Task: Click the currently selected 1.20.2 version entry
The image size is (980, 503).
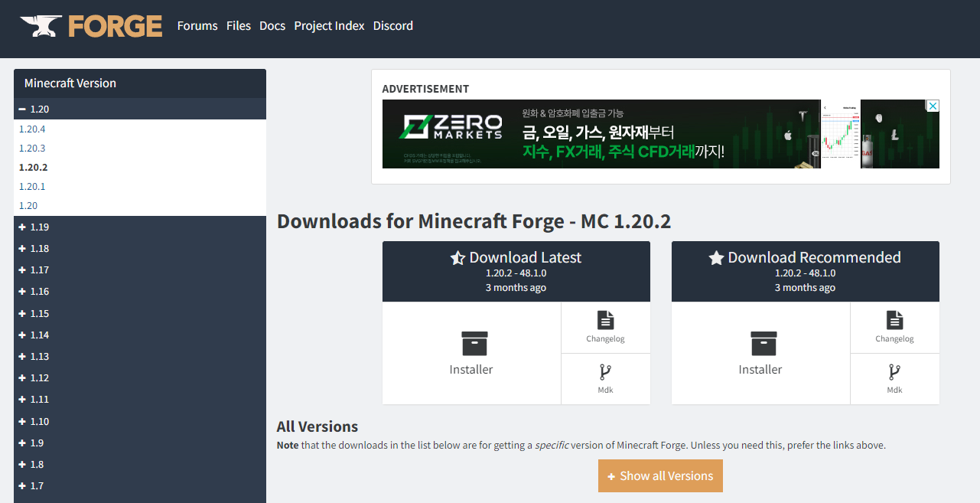Action: [x=34, y=168]
